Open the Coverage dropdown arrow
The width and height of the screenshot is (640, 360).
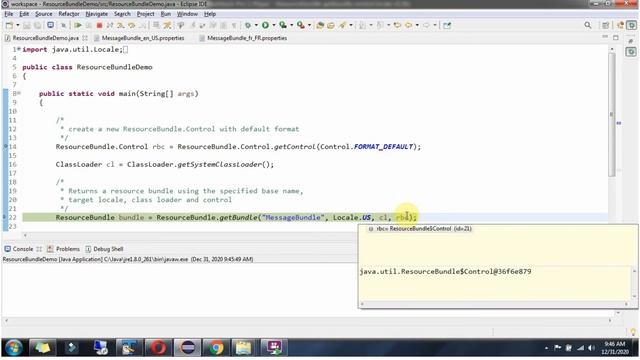click(x=291, y=25)
